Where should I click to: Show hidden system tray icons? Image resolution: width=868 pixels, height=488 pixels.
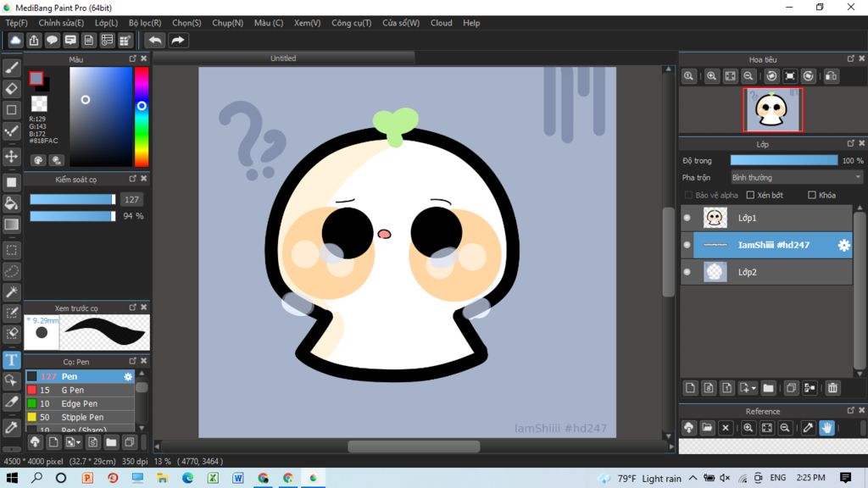[693, 478]
